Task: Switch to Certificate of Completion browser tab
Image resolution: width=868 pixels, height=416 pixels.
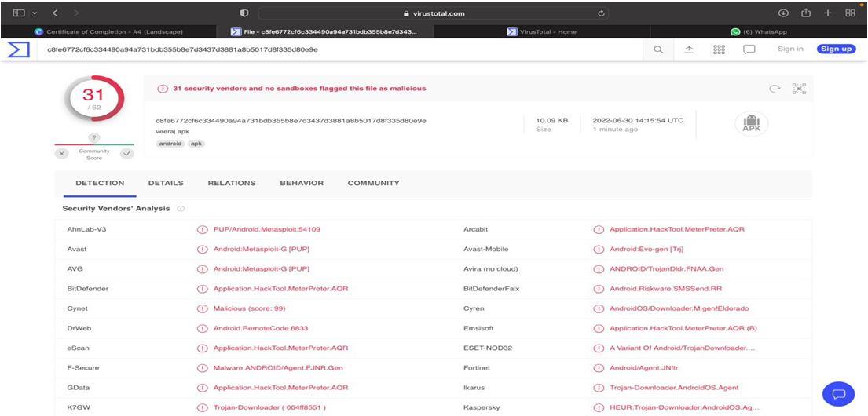Action: 108,32
